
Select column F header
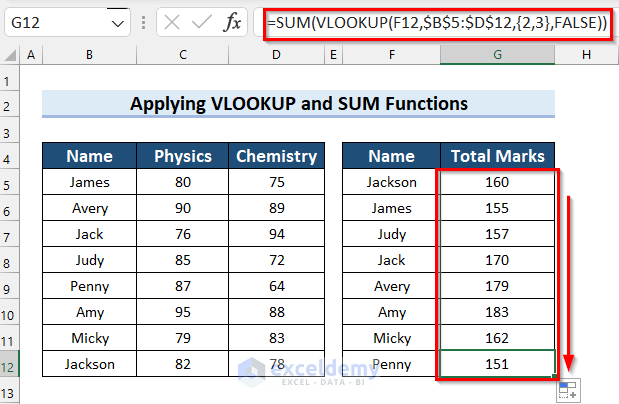(x=392, y=55)
